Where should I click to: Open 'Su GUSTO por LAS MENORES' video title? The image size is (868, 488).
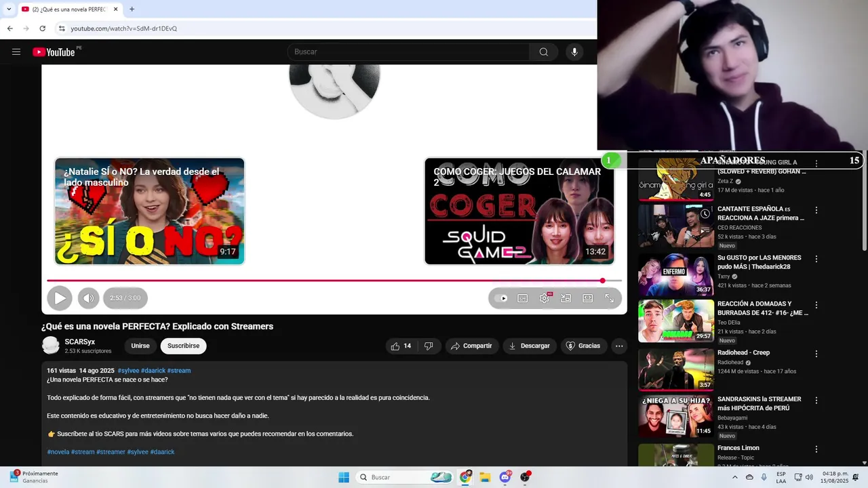(x=759, y=262)
